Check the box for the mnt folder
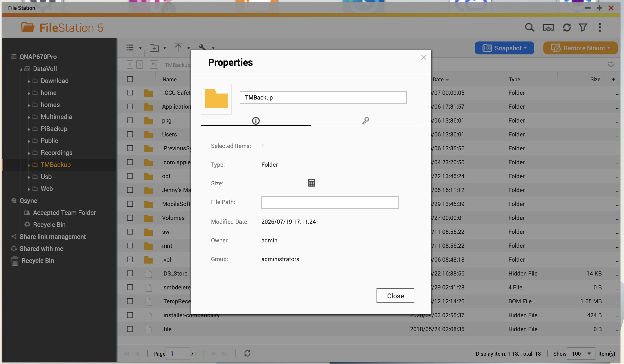This screenshot has height=364, width=624. click(130, 245)
